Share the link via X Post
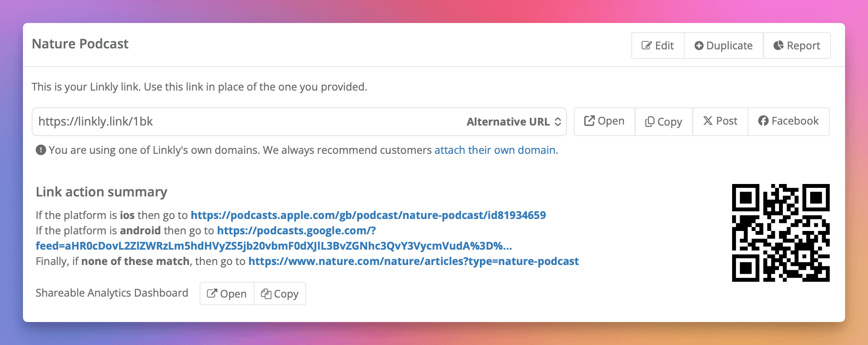Viewport: 868px width, 345px height. click(x=720, y=121)
